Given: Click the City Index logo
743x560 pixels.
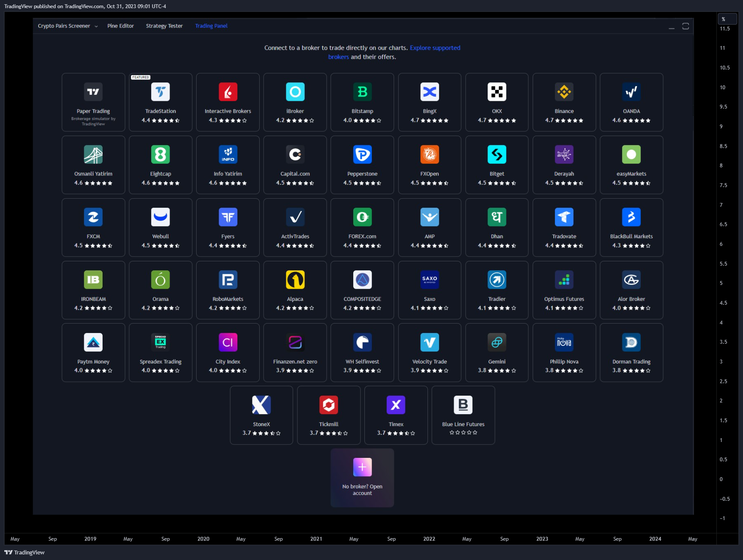Looking at the screenshot, I should coord(228,342).
